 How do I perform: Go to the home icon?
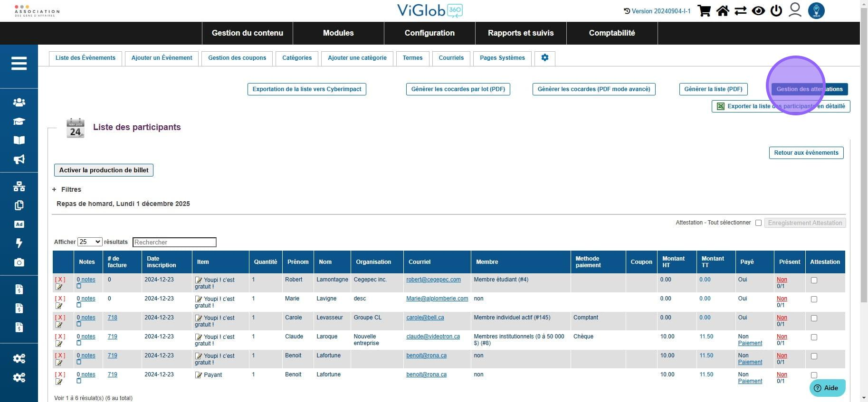tap(723, 10)
